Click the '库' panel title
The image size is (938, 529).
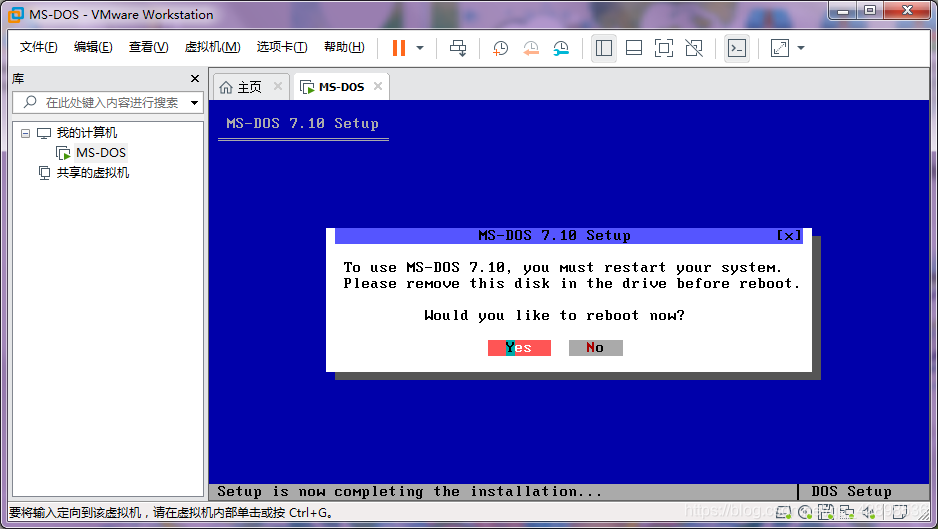[x=19, y=78]
